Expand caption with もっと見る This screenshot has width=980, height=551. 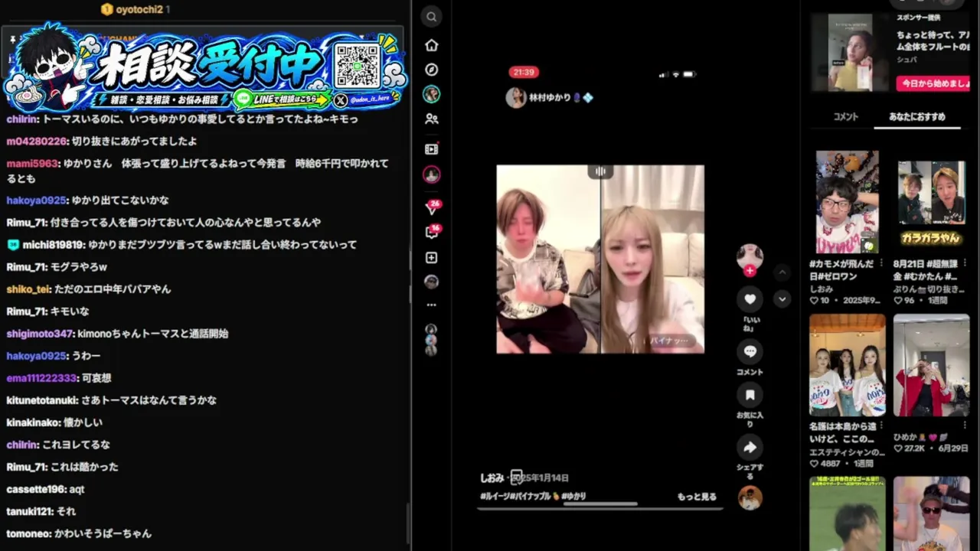(x=697, y=497)
